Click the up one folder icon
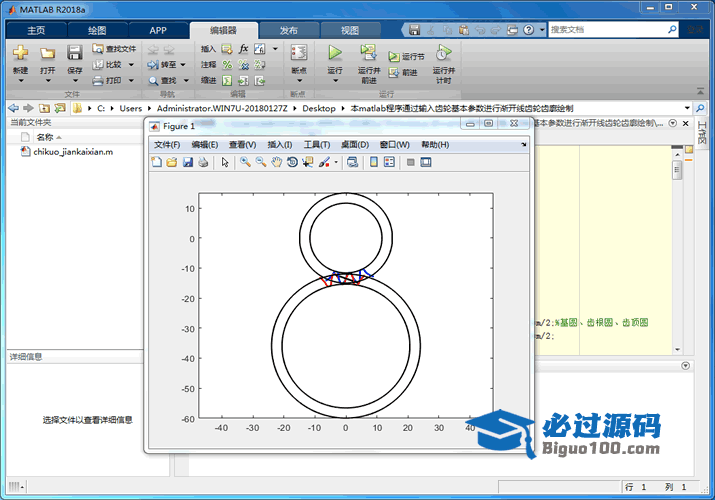The width and height of the screenshot is (715, 500). [44, 108]
